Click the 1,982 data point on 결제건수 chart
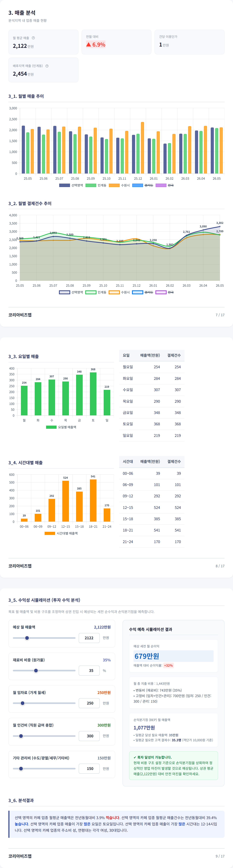233x868 pixels. 170,248
